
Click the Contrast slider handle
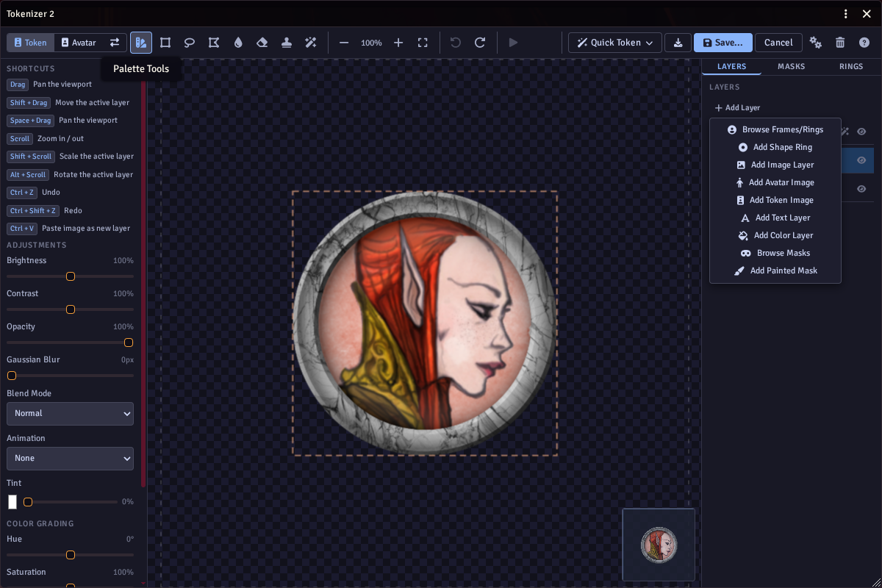click(71, 309)
